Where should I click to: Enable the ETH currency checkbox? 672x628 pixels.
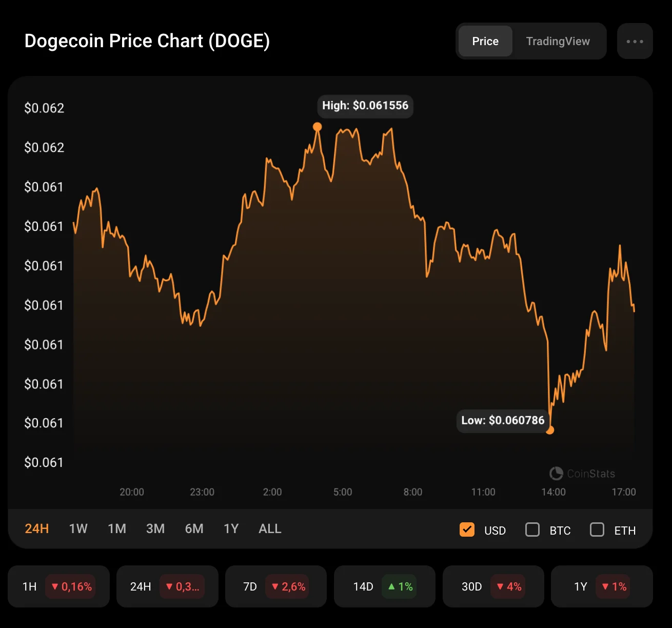597,529
